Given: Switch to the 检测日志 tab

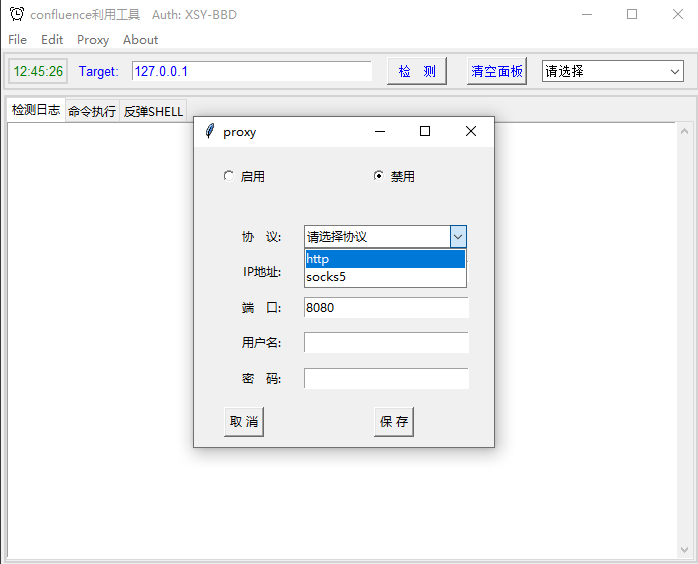Looking at the screenshot, I should (x=36, y=110).
